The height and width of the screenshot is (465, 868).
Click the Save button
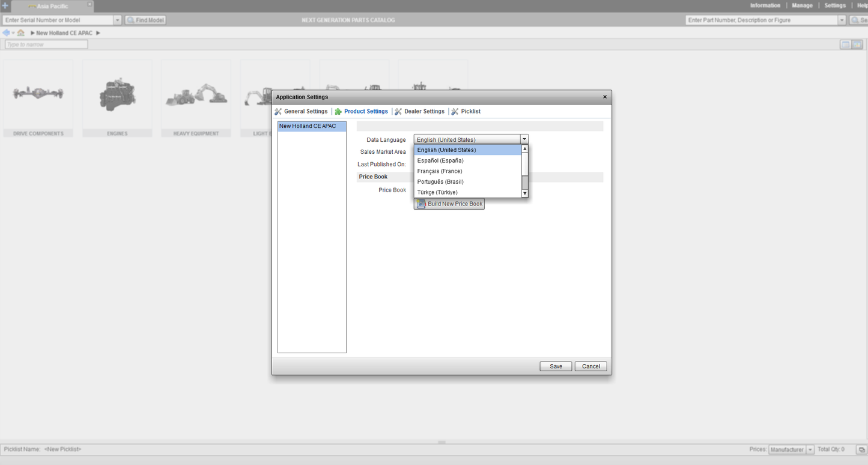[556, 366]
